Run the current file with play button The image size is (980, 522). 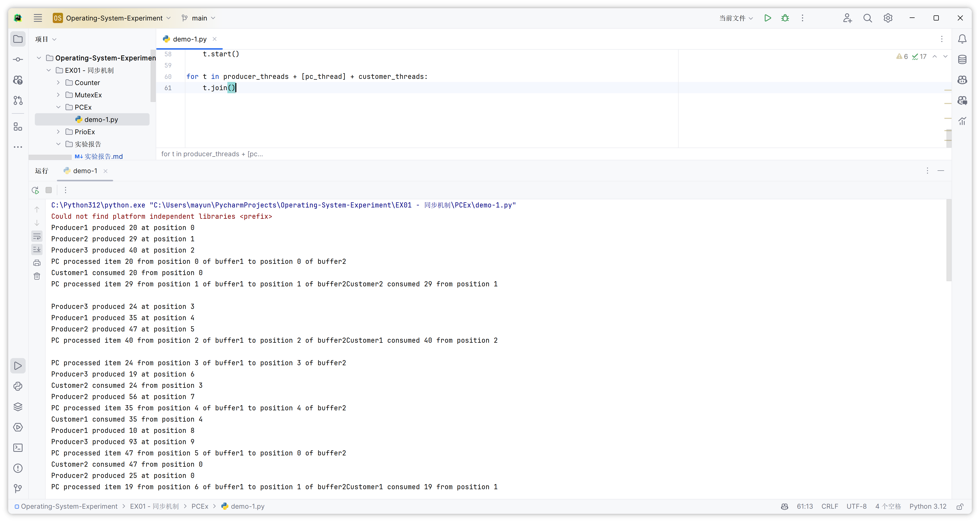coord(767,18)
